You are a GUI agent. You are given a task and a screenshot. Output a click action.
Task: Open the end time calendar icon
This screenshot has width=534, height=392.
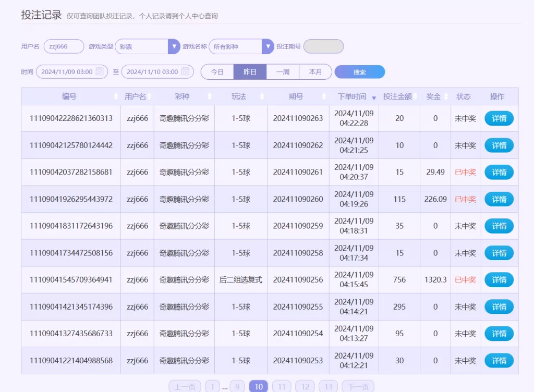pyautogui.click(x=185, y=71)
